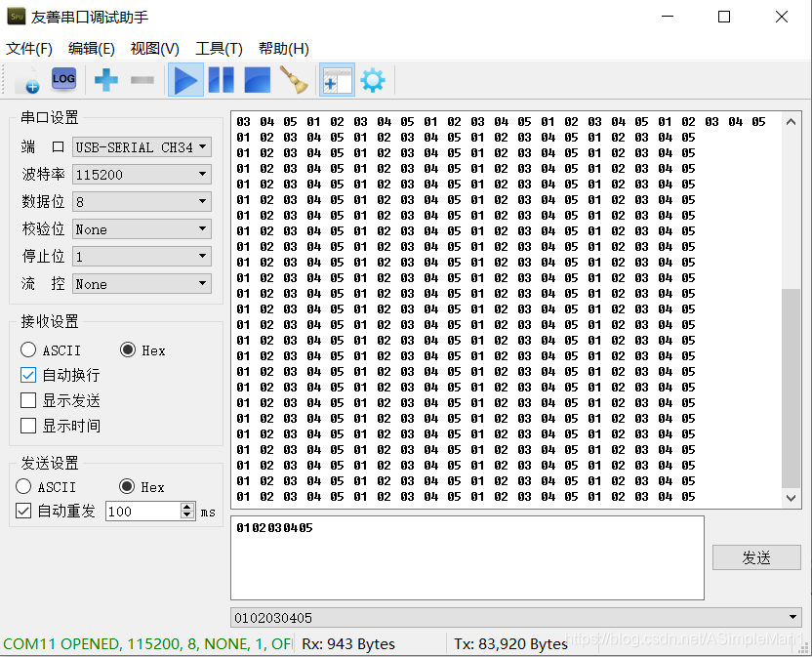
Task: Click the send text box containing 0102030405
Action: [467, 557]
